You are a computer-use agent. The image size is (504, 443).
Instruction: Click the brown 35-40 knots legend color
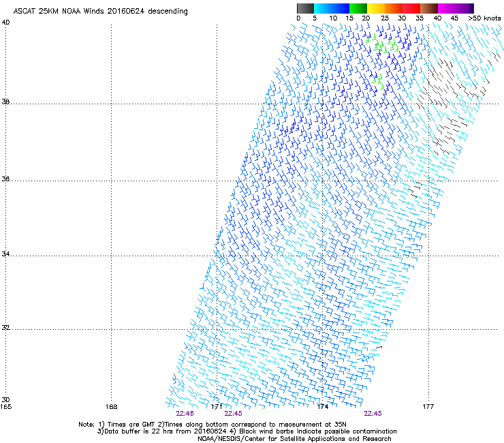tap(429, 8)
